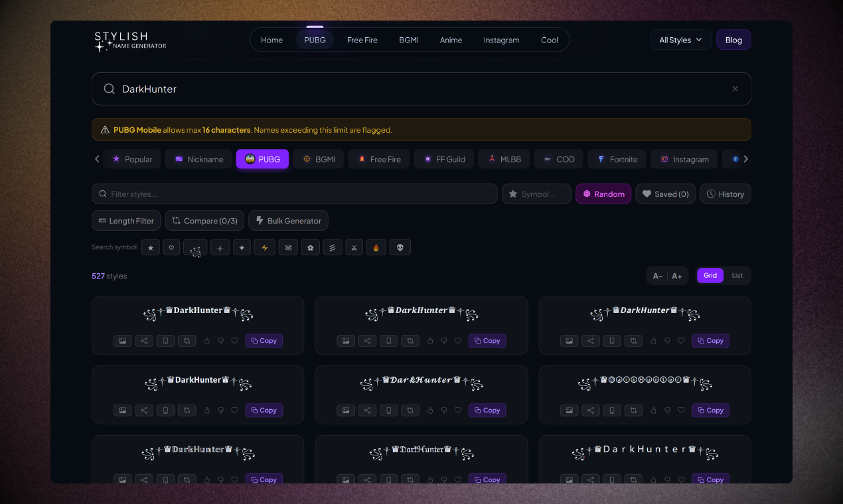
Task: Search by the skull emoji symbol chip
Action: (400, 247)
